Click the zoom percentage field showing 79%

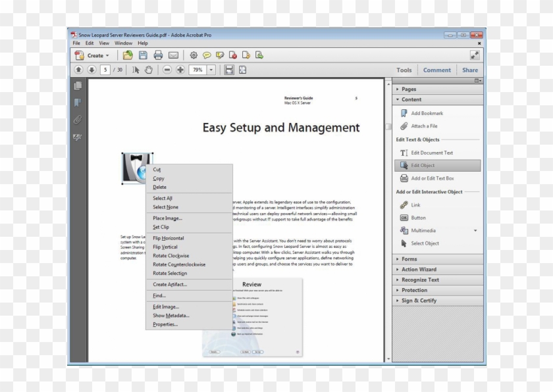coord(197,70)
